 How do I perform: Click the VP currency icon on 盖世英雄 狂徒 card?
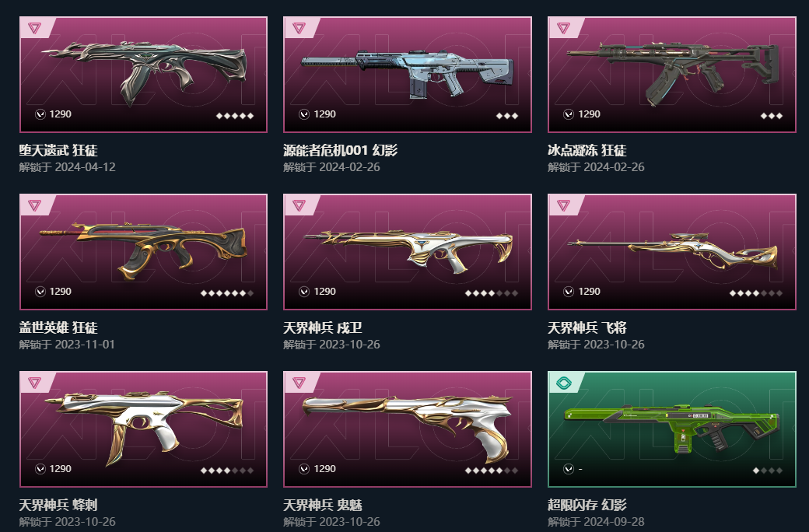[40, 292]
